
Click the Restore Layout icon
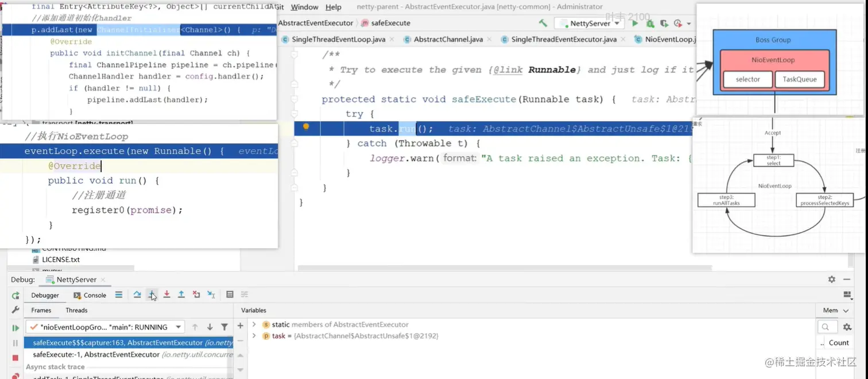pos(847,295)
